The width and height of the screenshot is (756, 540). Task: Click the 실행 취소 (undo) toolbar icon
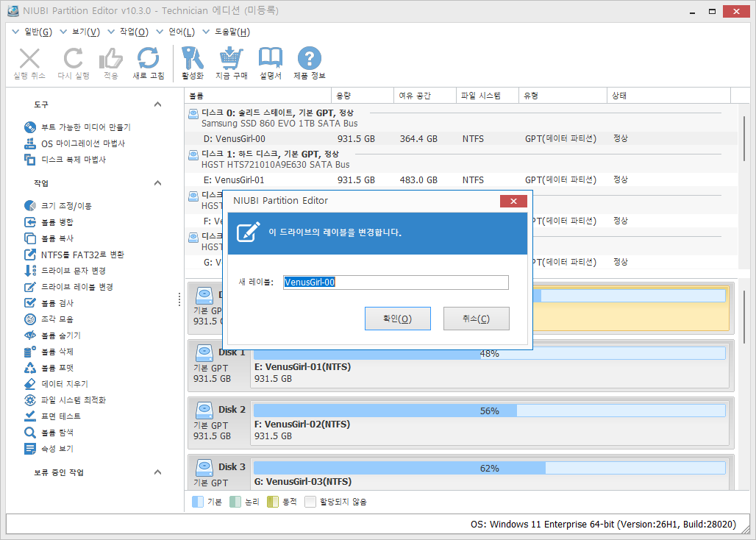point(29,58)
